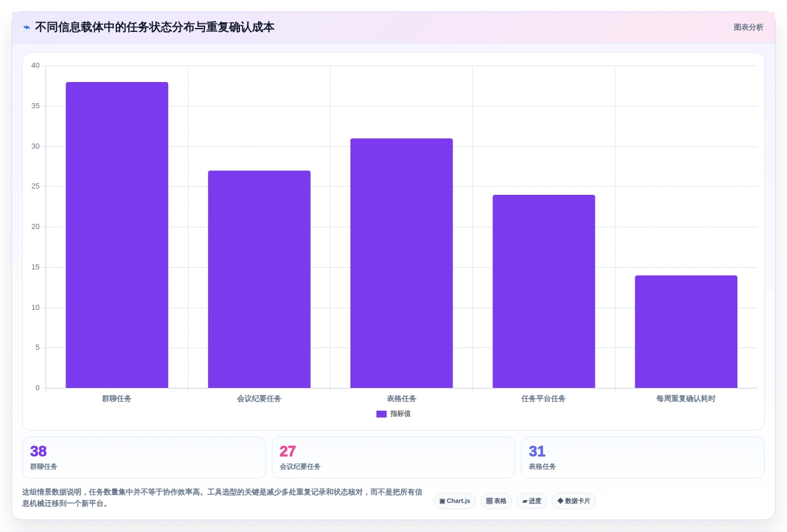The height and width of the screenshot is (532, 787).
Task: Open the stat card showing 27
Action: [393, 457]
